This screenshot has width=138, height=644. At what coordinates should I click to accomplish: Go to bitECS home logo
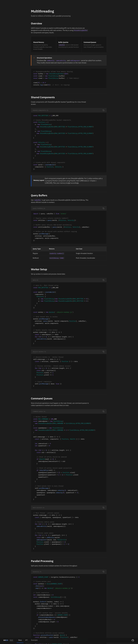click(x=6, y=640)
